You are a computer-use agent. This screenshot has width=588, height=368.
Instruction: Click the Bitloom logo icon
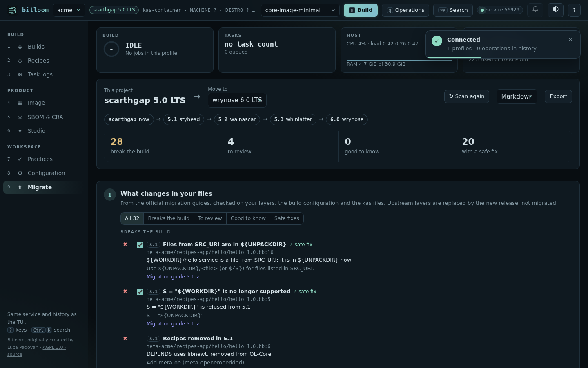[13, 10]
